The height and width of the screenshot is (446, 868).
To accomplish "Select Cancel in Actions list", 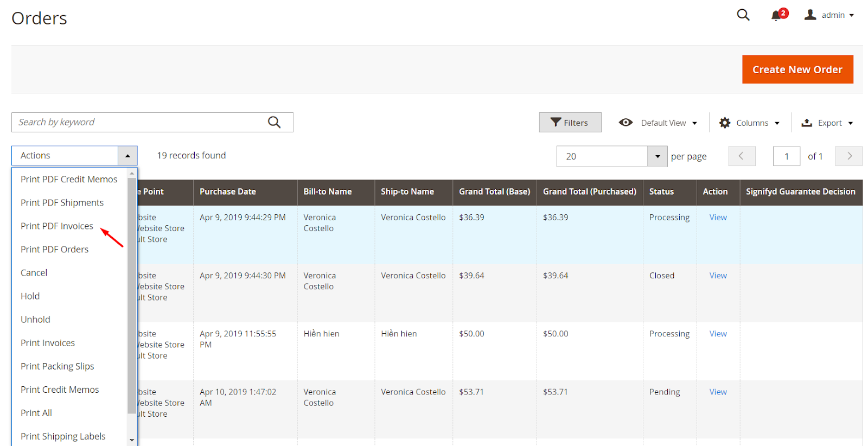I will click(x=34, y=273).
